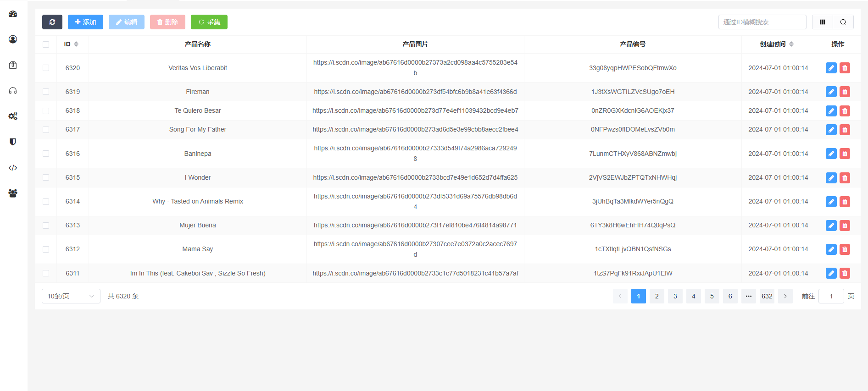Sort table by ID column arrows
Screen dimensions: 868x391
tap(76, 44)
